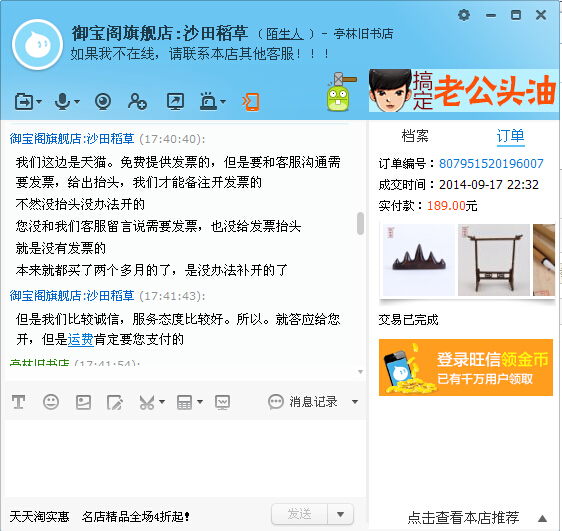The image size is (562, 531).
Task: Open the calculator icon
Action: [184, 402]
